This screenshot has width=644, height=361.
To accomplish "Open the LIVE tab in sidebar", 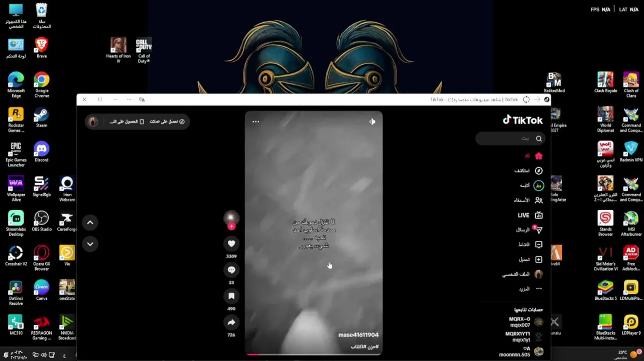I will (530, 215).
